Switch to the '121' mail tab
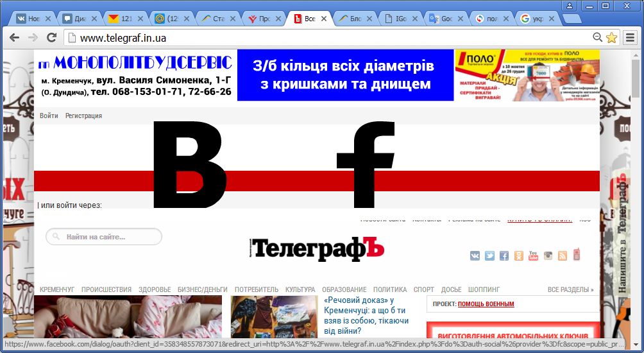This screenshot has width=644, height=353. click(126, 19)
